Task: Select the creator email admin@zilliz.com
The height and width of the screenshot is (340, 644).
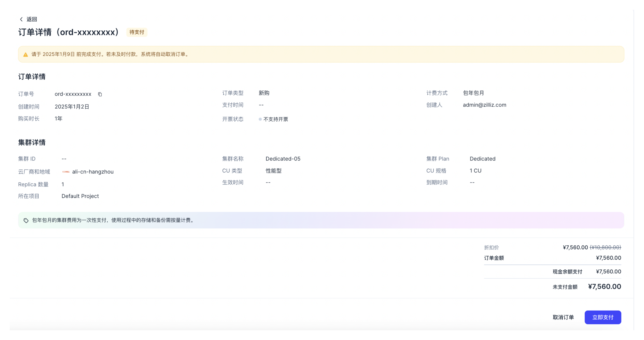Action: coord(484,105)
